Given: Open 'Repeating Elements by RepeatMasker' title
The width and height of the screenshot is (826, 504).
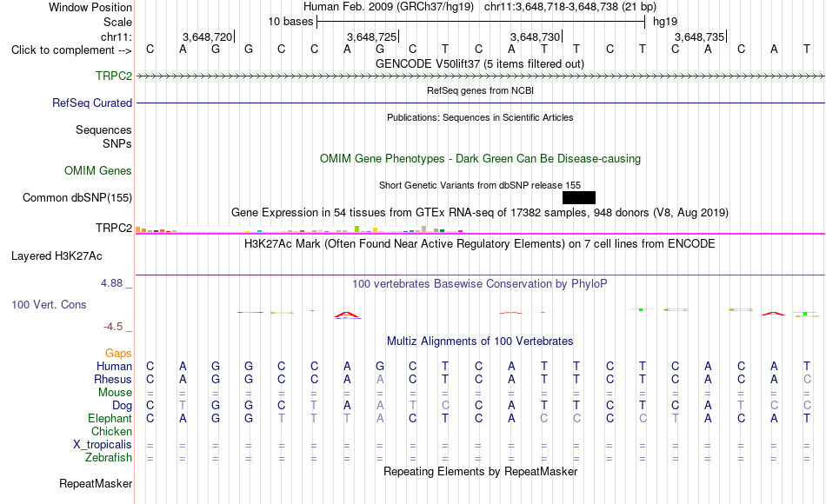Looking at the screenshot, I should click(480, 471).
